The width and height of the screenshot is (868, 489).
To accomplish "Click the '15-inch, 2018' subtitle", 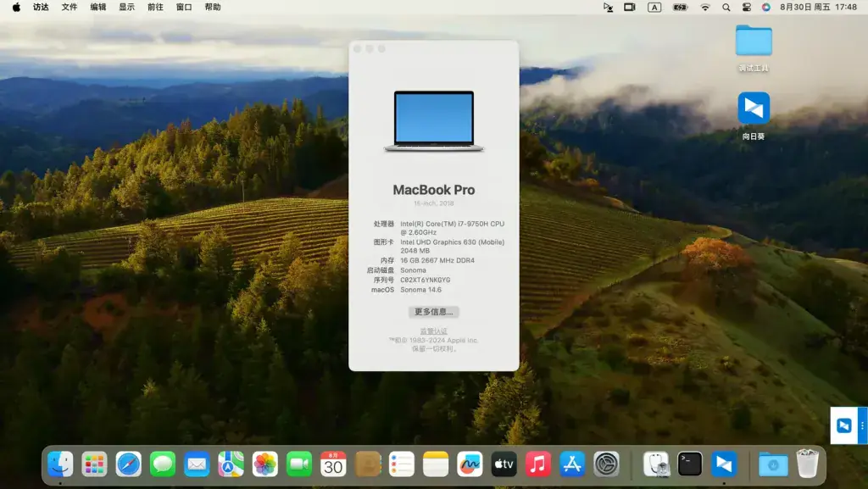I will [x=434, y=203].
